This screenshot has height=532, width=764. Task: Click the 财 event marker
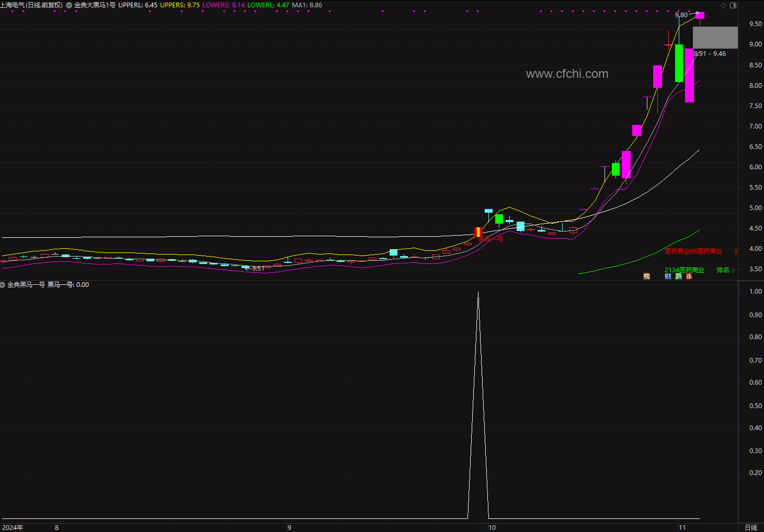click(x=668, y=276)
